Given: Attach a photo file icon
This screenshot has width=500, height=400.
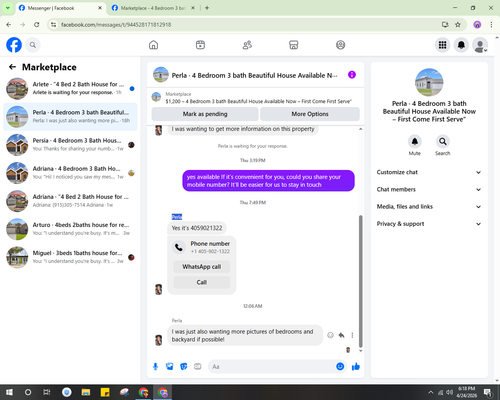Looking at the screenshot, I should pyautogui.click(x=170, y=367).
